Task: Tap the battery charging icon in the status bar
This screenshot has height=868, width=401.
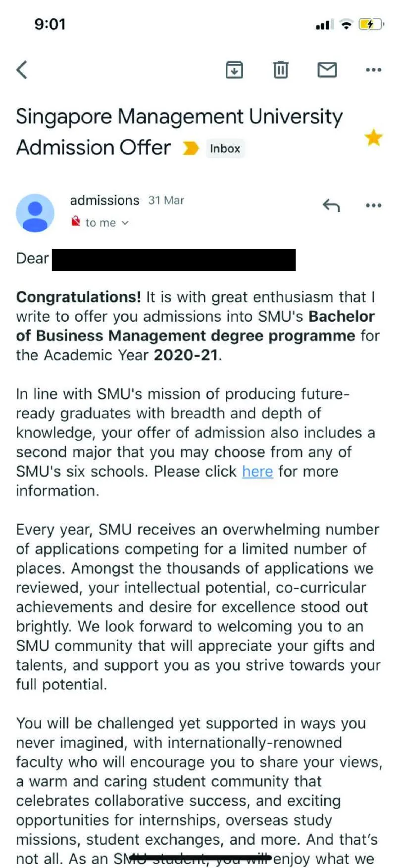Action: tap(371, 24)
